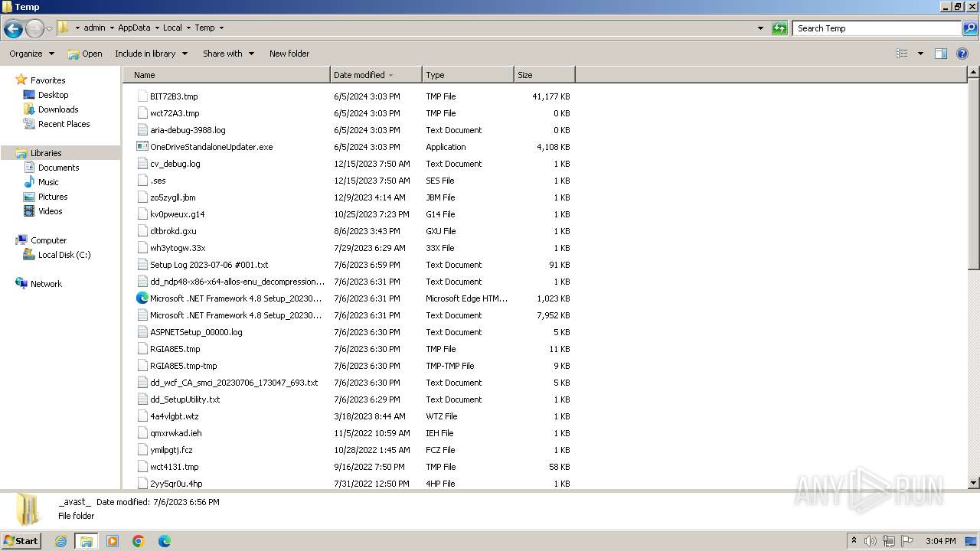Viewport: 980px width, 551px height.
Task: Expand dropdown arrow after Temp breadcrumb
Action: coord(221,28)
